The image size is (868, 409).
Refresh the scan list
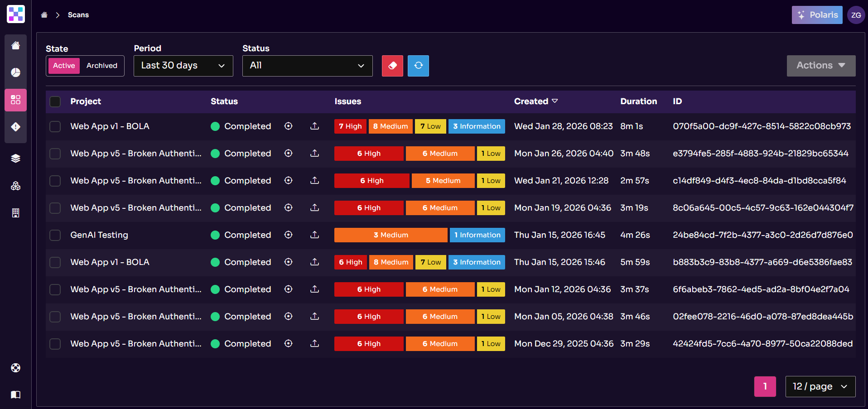pyautogui.click(x=418, y=66)
